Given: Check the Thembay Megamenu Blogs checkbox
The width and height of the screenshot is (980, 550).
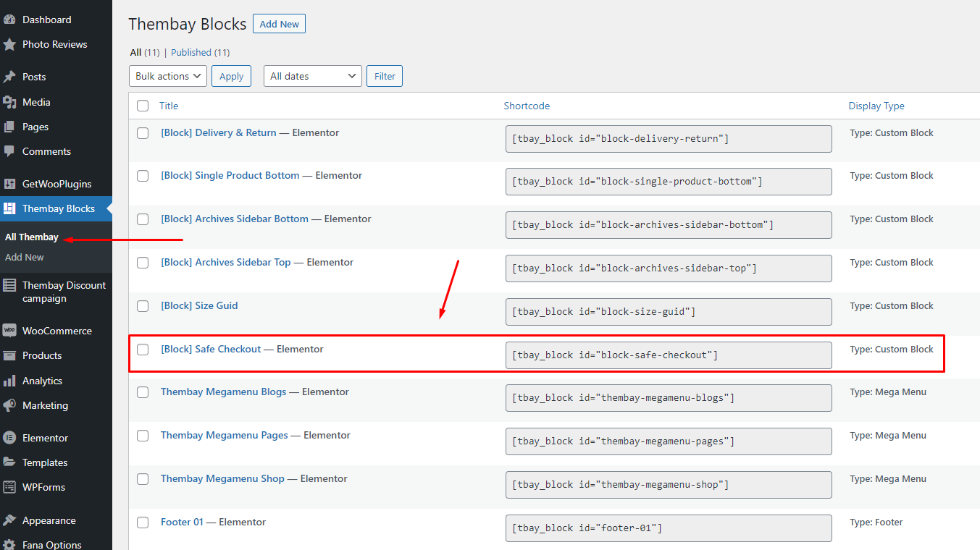Looking at the screenshot, I should pos(143,392).
